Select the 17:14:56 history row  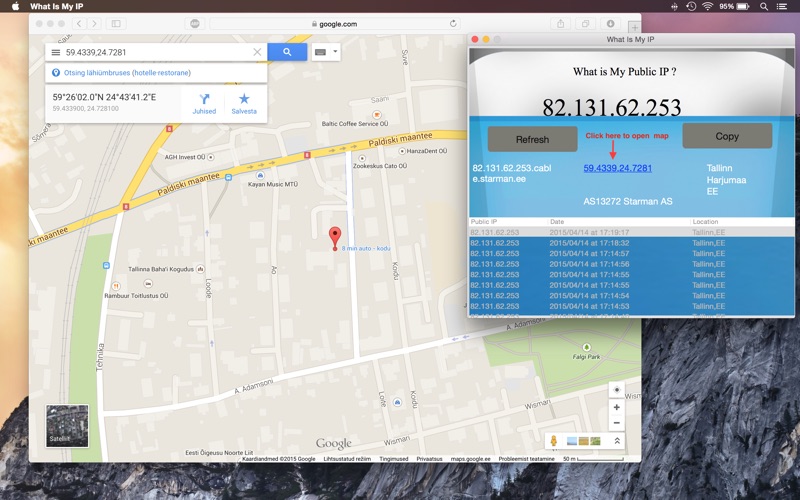click(632, 264)
